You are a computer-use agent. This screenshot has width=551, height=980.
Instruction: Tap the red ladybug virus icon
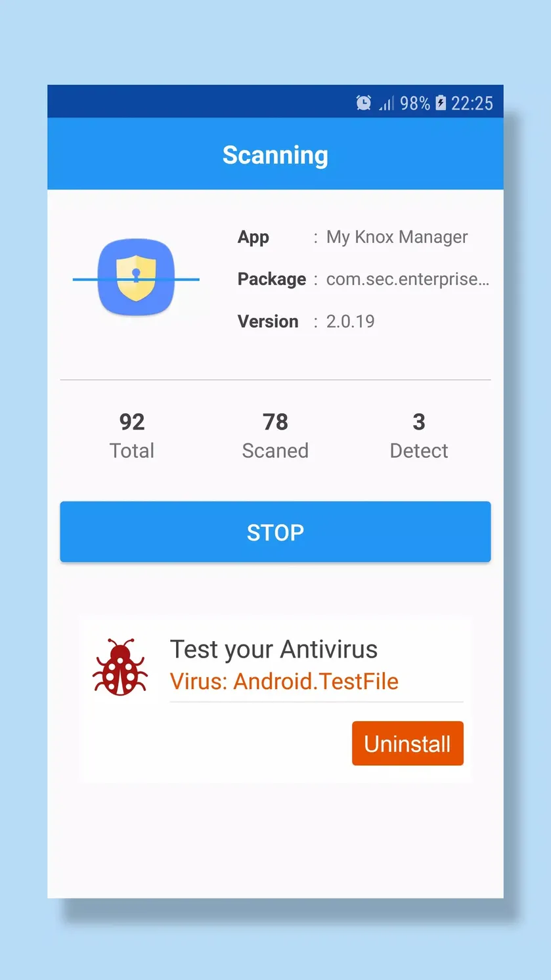pyautogui.click(x=120, y=667)
